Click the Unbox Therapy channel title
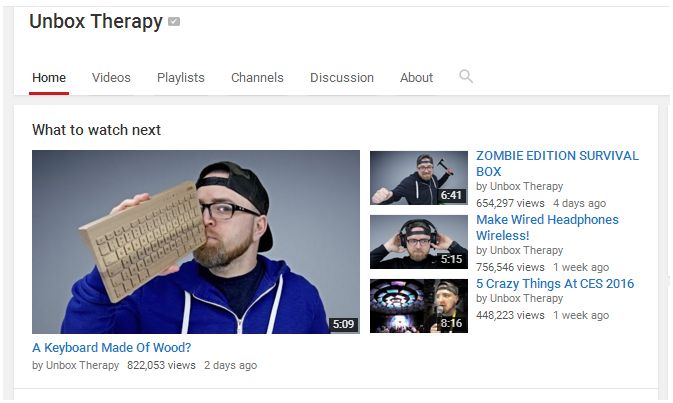 96,21
